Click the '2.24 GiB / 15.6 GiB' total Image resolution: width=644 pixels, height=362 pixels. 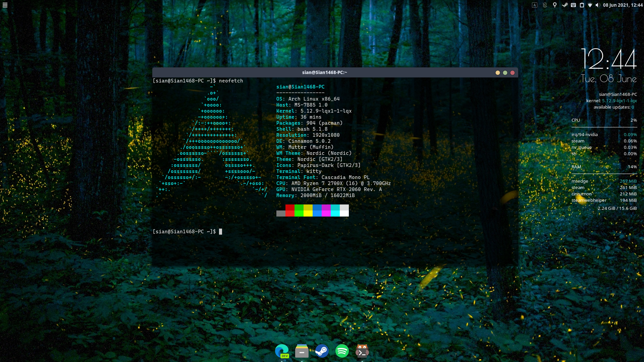click(617, 208)
